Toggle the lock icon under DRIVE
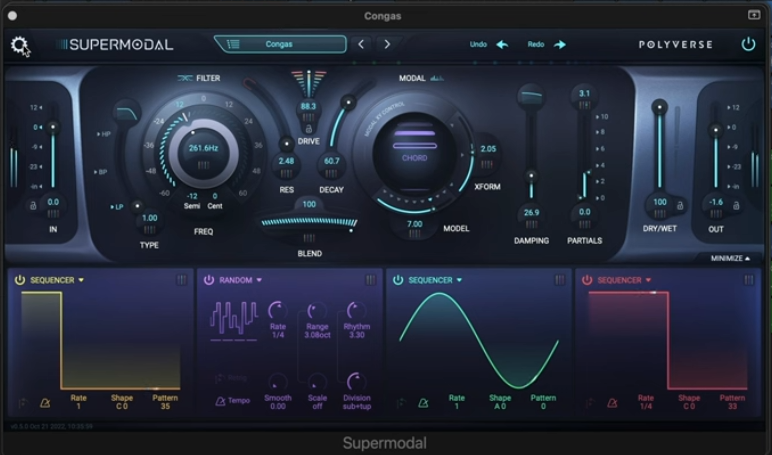Image resolution: width=772 pixels, height=455 pixels. (309, 129)
